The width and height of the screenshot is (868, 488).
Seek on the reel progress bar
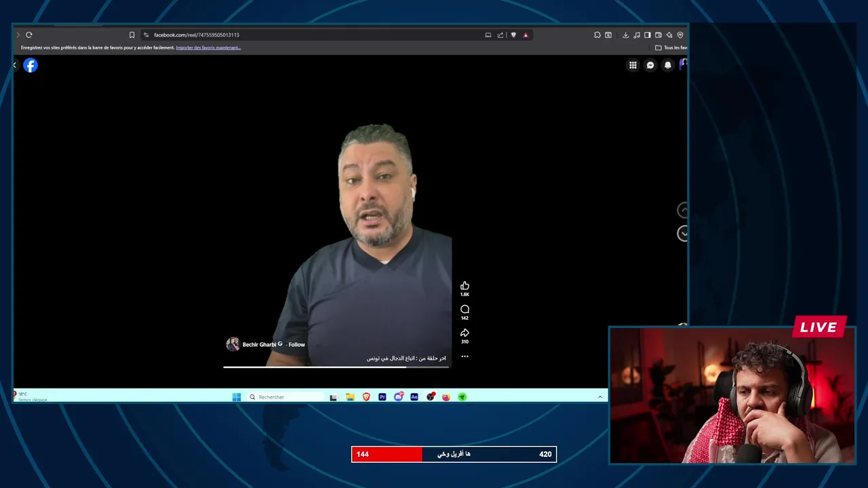[336, 367]
